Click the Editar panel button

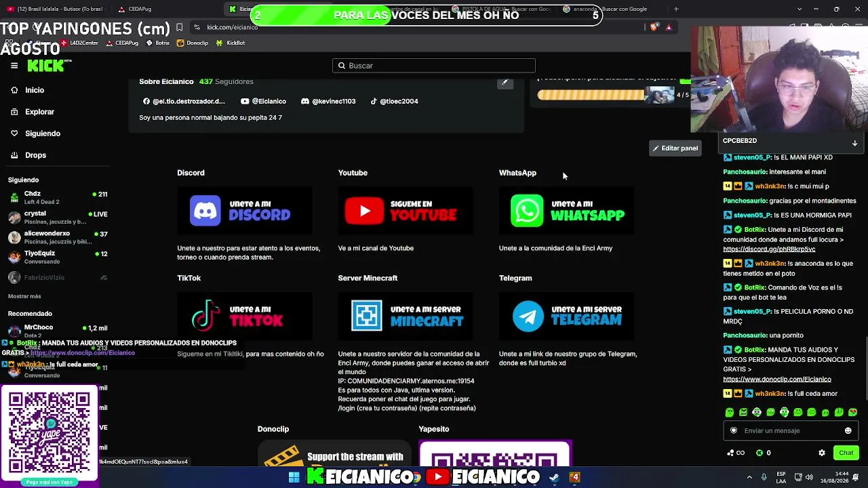coord(675,148)
